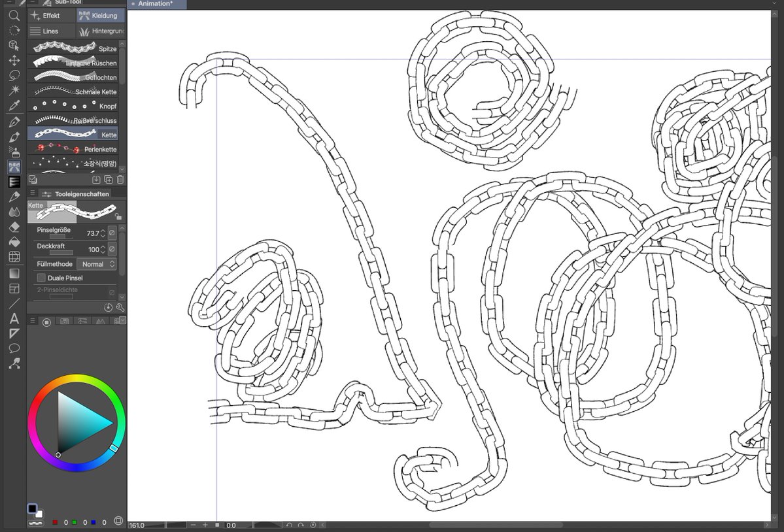
Task: Open the color panel hamburger menu
Action: click(33, 321)
